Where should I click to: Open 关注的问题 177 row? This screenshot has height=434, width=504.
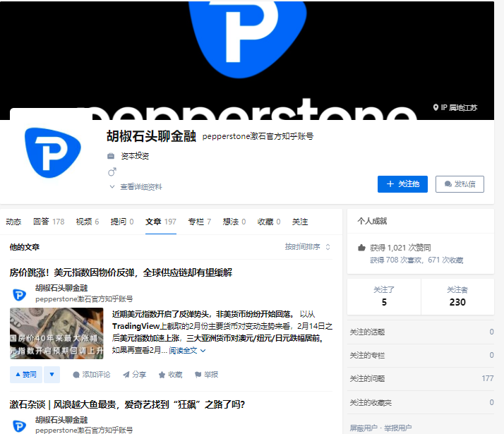pyautogui.click(x=421, y=379)
